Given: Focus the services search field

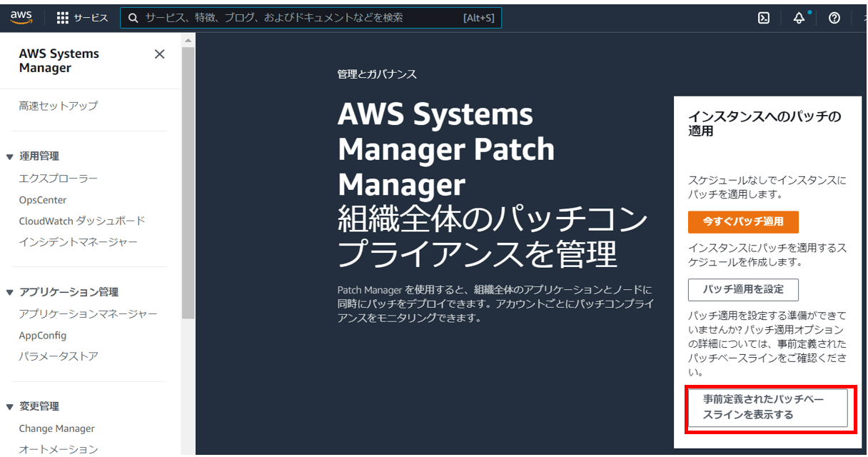Looking at the screenshot, I should coord(311,18).
